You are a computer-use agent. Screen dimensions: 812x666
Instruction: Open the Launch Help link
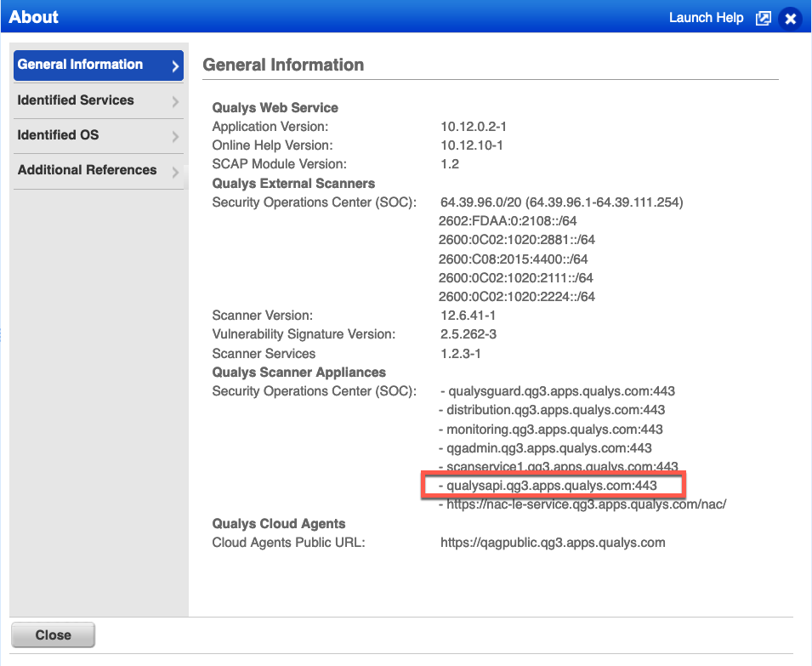706,18
